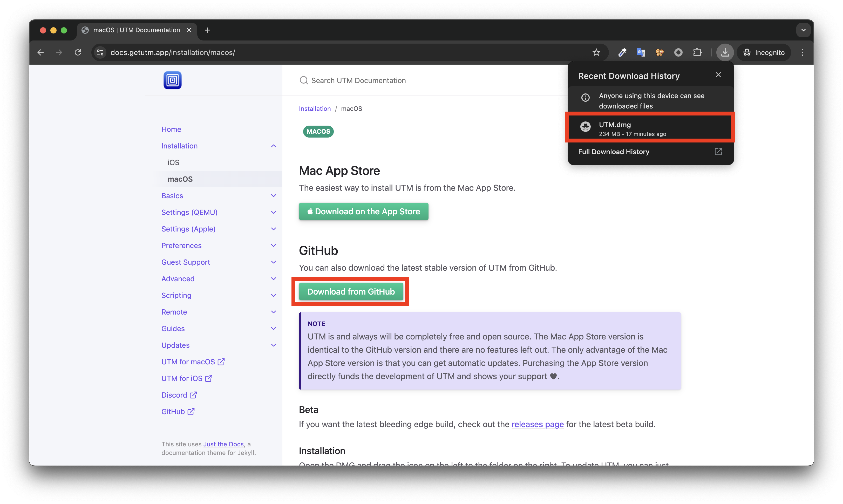
Task: Click the gray circle extension icon
Action: coord(678,52)
